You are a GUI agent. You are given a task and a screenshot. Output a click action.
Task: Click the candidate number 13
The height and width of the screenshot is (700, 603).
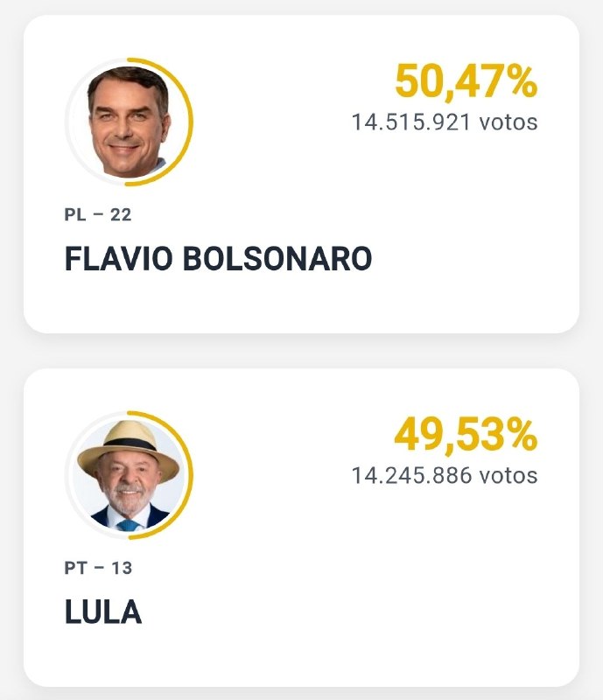click(x=122, y=568)
